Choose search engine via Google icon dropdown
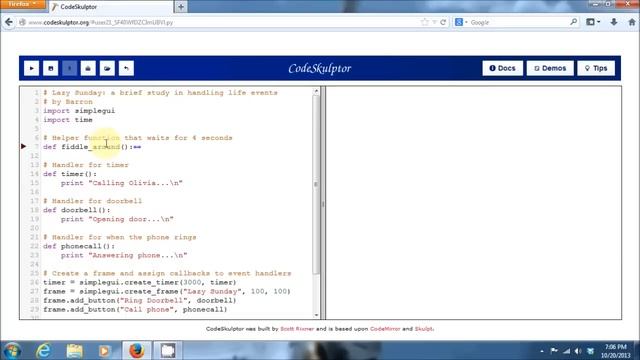640x360 pixels. pyautogui.click(x=461, y=22)
